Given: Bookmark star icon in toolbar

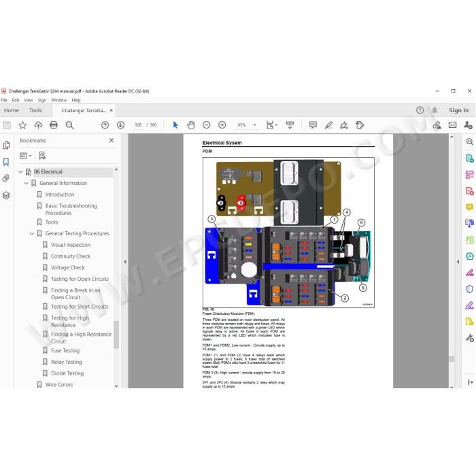Looking at the screenshot, I should 22,124.
